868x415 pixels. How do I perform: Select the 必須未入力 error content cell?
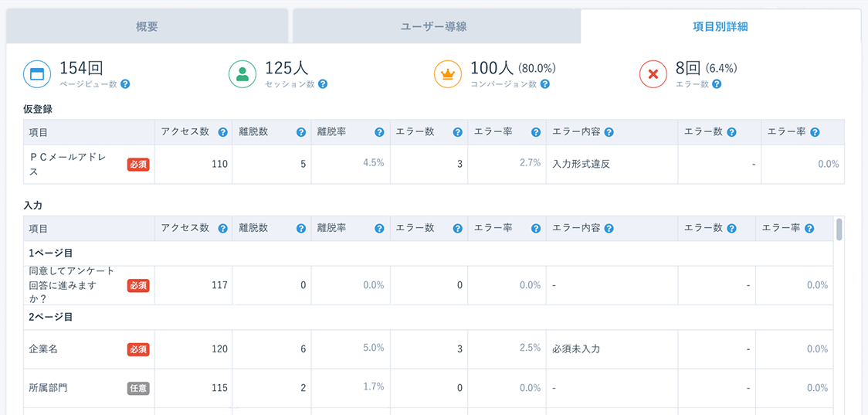coord(577,349)
